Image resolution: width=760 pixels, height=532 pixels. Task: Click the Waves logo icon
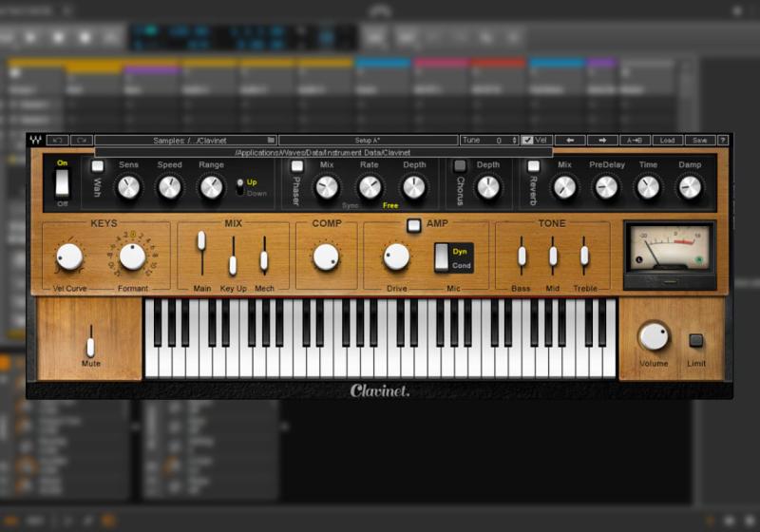tap(35, 141)
